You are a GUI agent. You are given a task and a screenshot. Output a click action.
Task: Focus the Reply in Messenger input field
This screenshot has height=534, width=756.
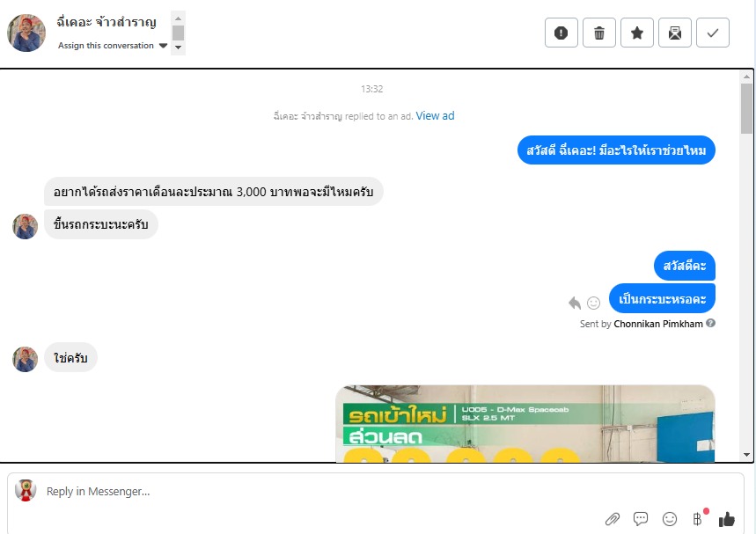click(376, 491)
